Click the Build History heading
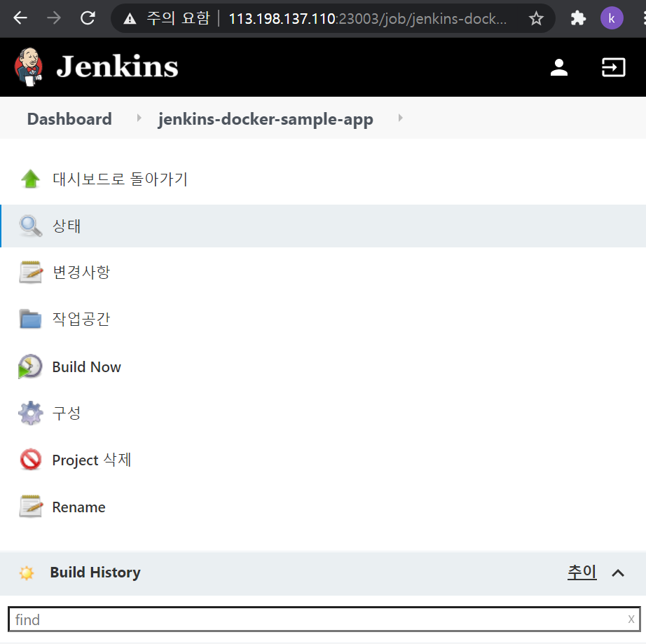Image resolution: width=646 pixels, height=644 pixels. [95, 573]
